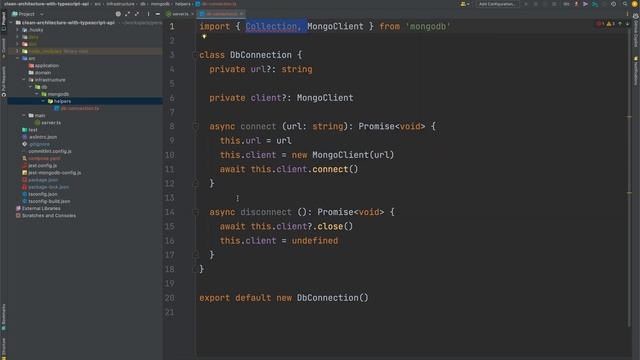Screen dimensions: 640x360
Task: Select jest-mongodb-config.js file
Action: coord(54,173)
